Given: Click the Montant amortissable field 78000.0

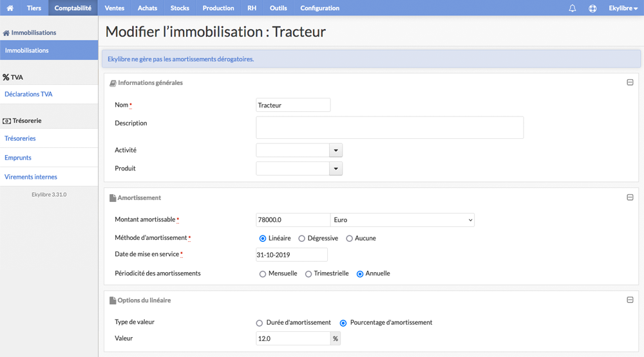Looking at the screenshot, I should (293, 220).
